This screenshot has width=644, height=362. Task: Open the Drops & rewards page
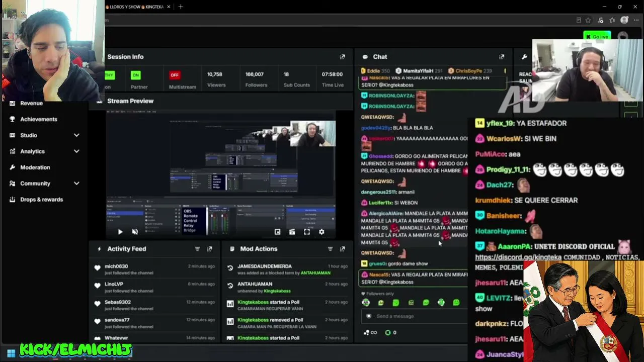(42, 200)
